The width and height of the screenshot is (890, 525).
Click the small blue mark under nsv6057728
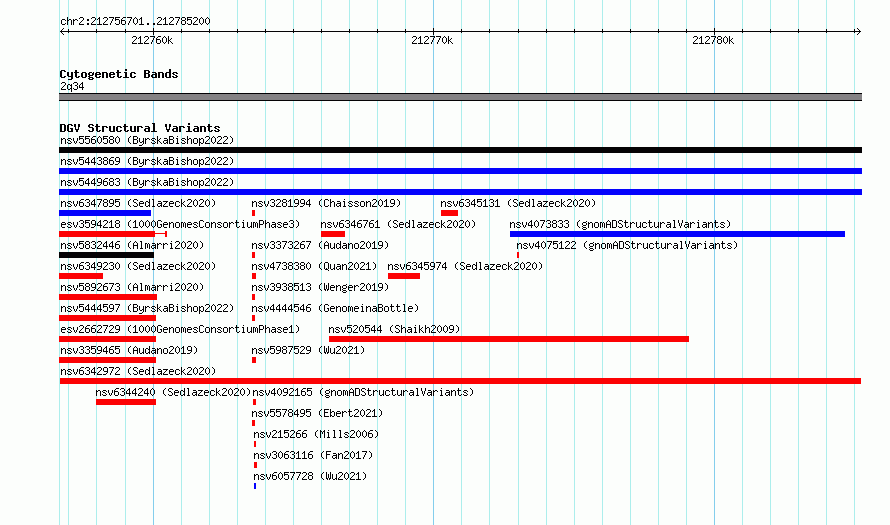pos(255,486)
